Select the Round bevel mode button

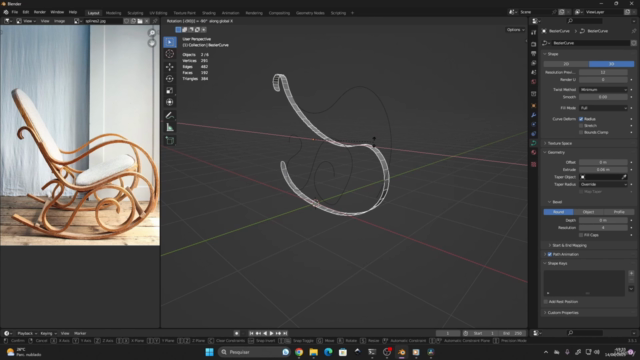click(x=558, y=212)
